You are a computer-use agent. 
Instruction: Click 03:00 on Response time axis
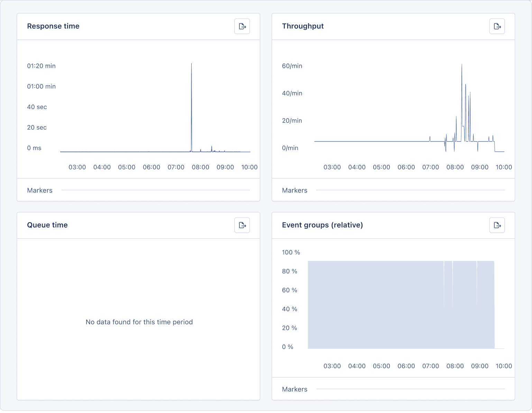[77, 167]
